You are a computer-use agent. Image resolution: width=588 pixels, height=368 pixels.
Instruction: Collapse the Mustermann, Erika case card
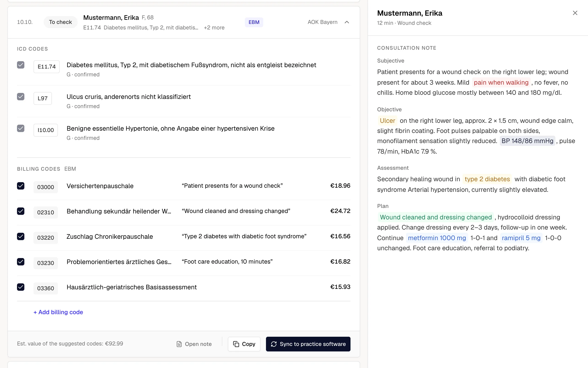coord(347,22)
